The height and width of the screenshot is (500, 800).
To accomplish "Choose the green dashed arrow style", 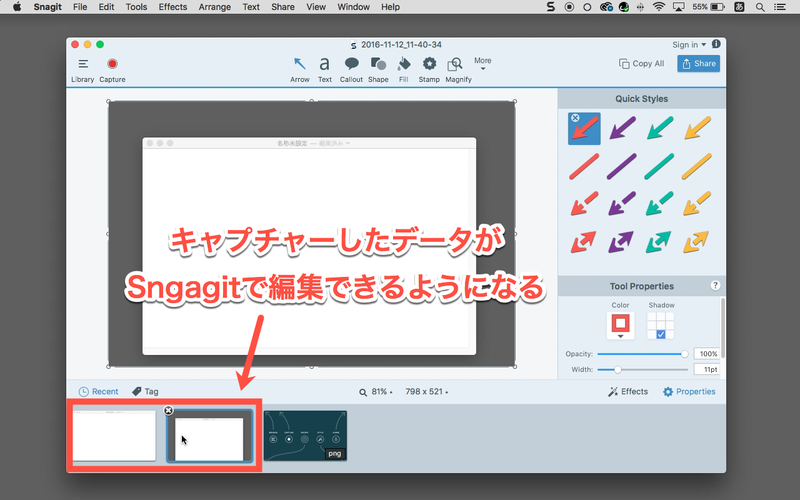I will click(660, 204).
